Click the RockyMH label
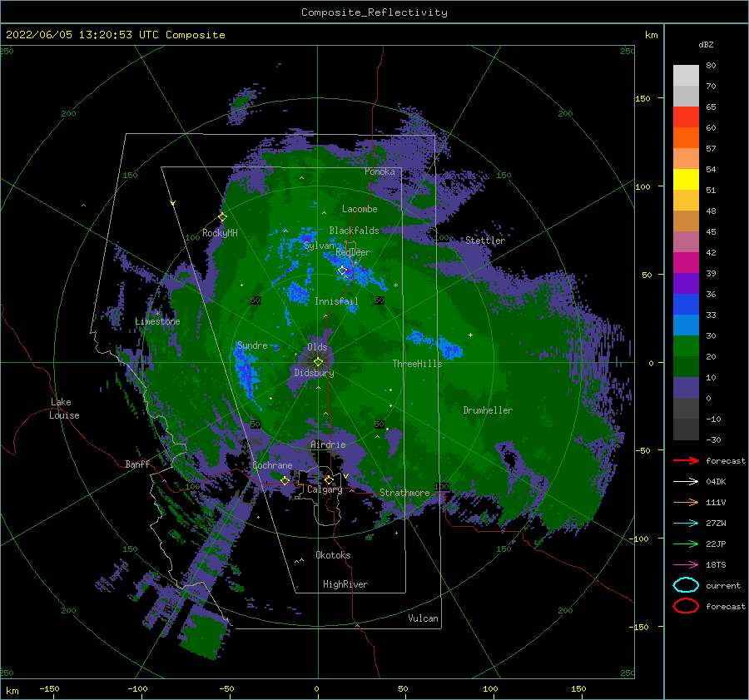 point(220,233)
